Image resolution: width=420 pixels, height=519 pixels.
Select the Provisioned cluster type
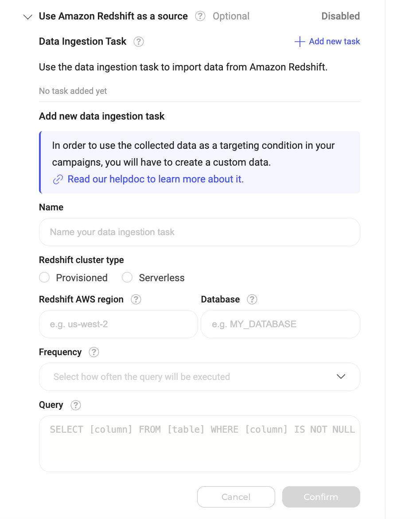(x=44, y=278)
